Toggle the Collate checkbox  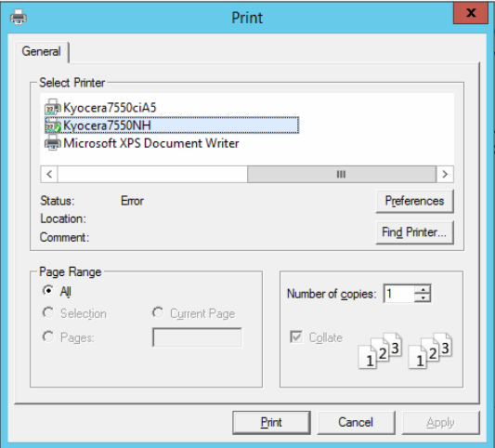click(x=296, y=337)
